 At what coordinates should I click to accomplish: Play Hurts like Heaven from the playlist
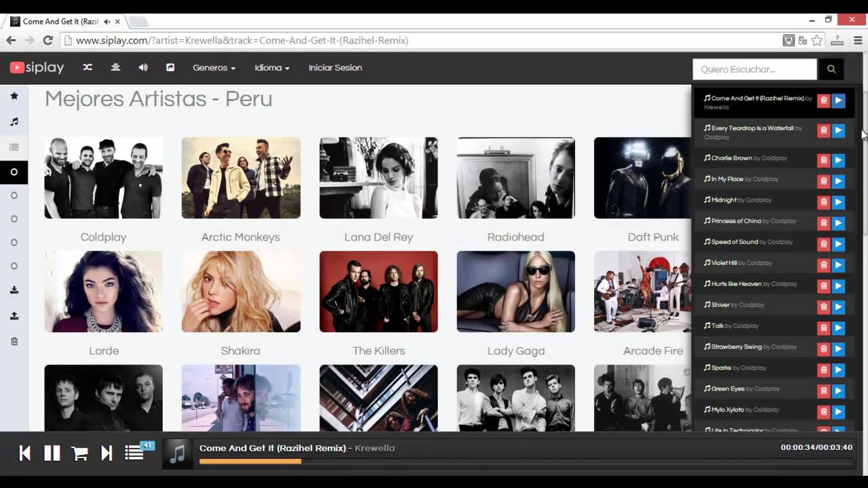click(839, 286)
